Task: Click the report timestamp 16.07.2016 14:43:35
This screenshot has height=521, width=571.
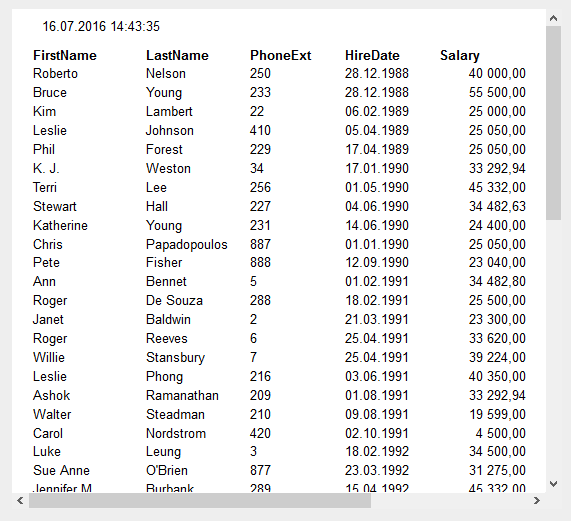Action: pyautogui.click(x=101, y=27)
